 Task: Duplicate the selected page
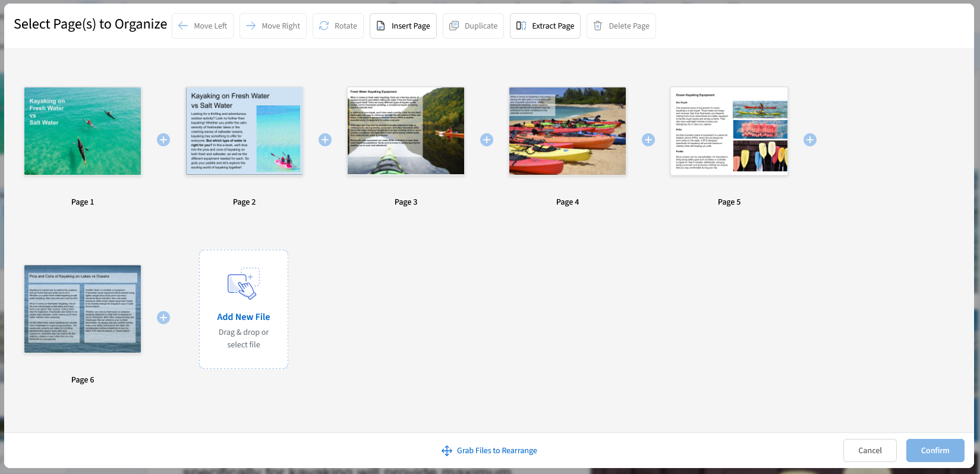(473, 26)
